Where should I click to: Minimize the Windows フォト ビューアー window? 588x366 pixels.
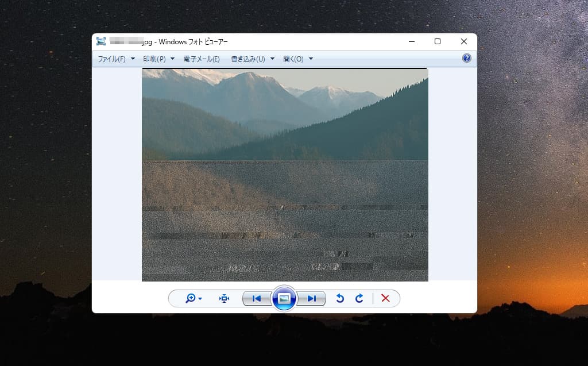412,41
